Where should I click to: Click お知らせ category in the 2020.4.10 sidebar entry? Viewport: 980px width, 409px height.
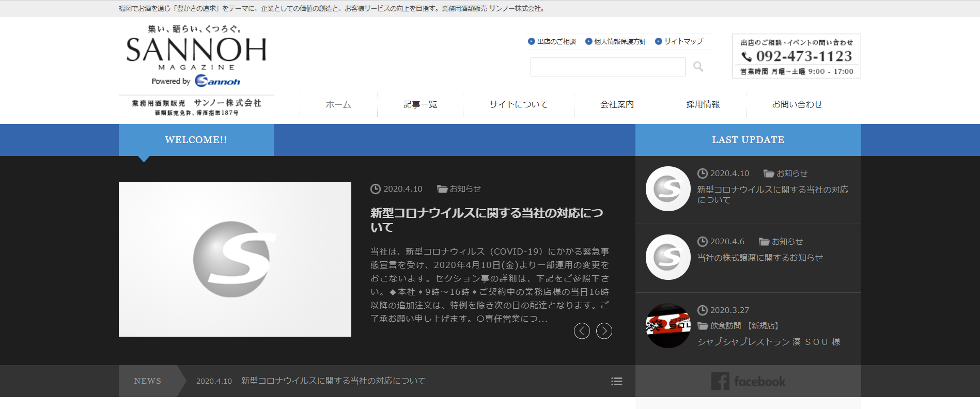(792, 174)
